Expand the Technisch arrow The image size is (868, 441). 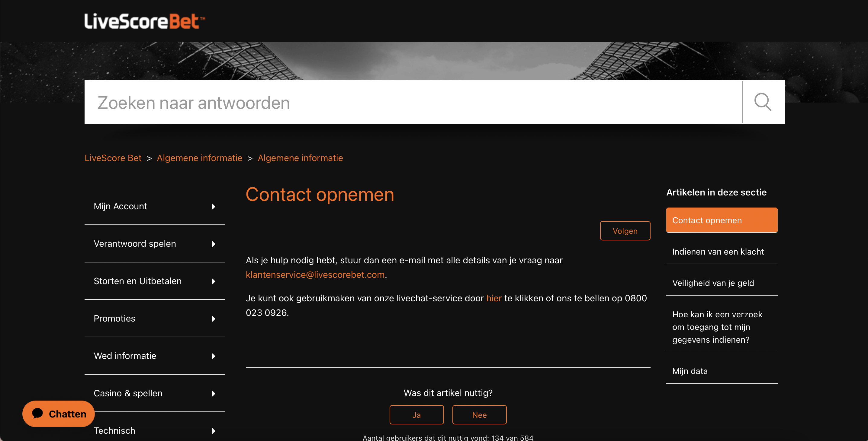point(213,430)
